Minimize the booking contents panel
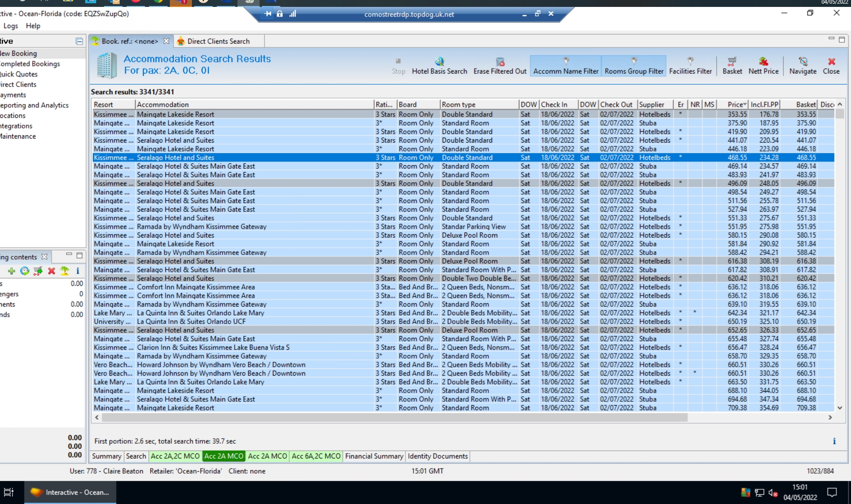This screenshot has width=851, height=504. click(x=69, y=255)
